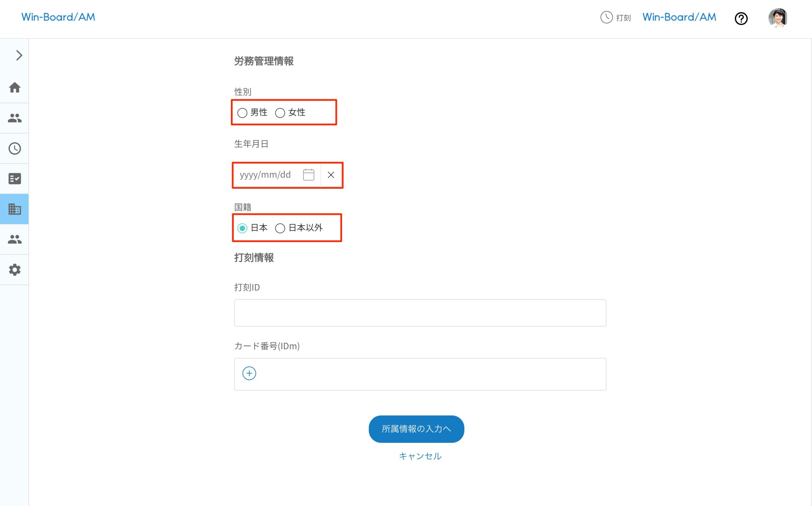Click the help question mark icon
812x506 pixels.
[x=741, y=18]
